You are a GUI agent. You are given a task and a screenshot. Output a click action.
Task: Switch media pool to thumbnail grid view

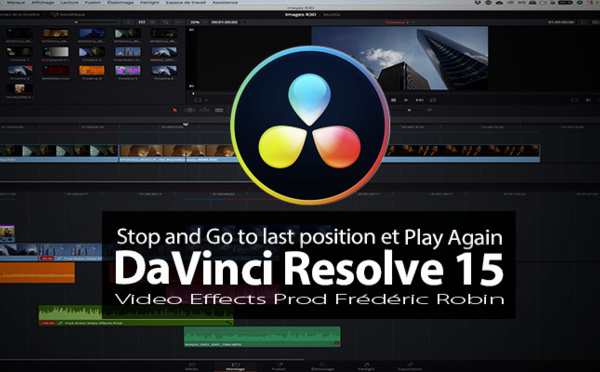pyautogui.click(x=142, y=22)
